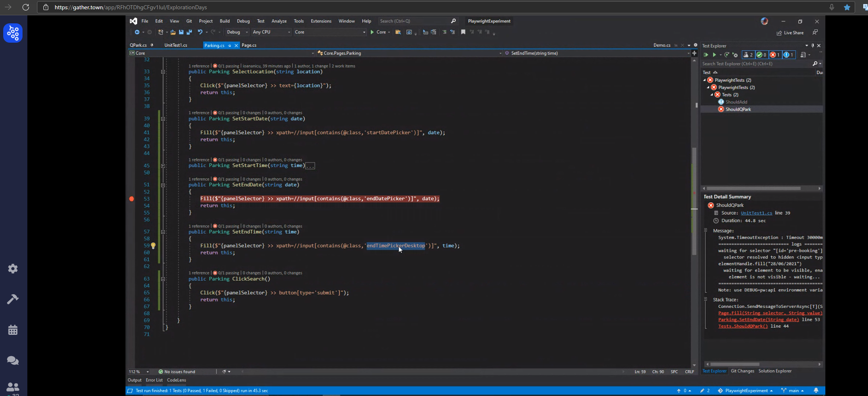The height and width of the screenshot is (396, 868).
Task: Open the Extensions menu
Action: coord(321,21)
